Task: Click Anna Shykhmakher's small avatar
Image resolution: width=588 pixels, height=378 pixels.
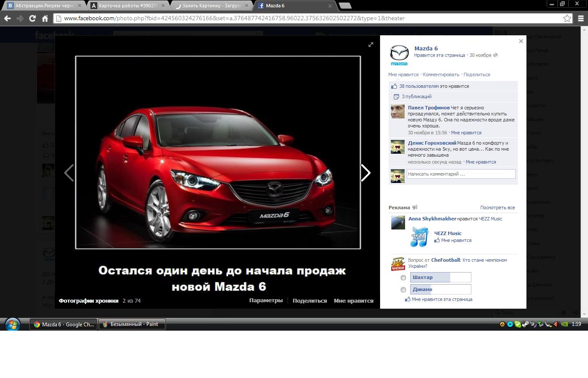Action: [398, 223]
